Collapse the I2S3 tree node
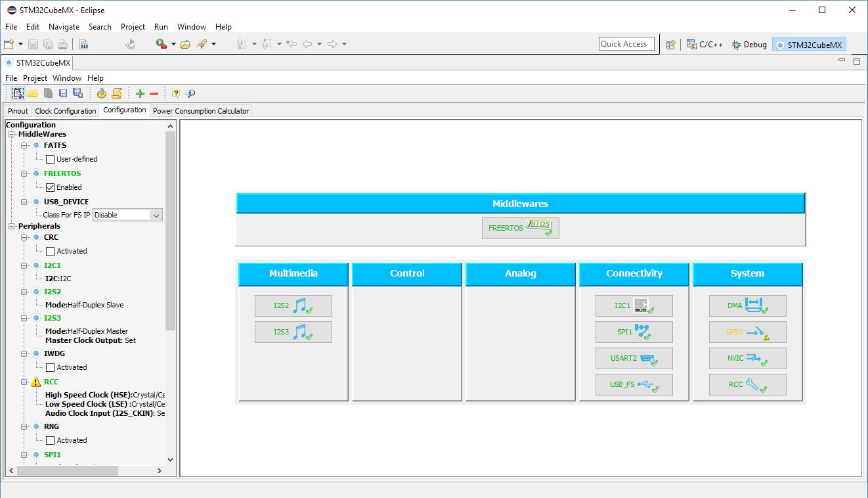 click(24, 318)
